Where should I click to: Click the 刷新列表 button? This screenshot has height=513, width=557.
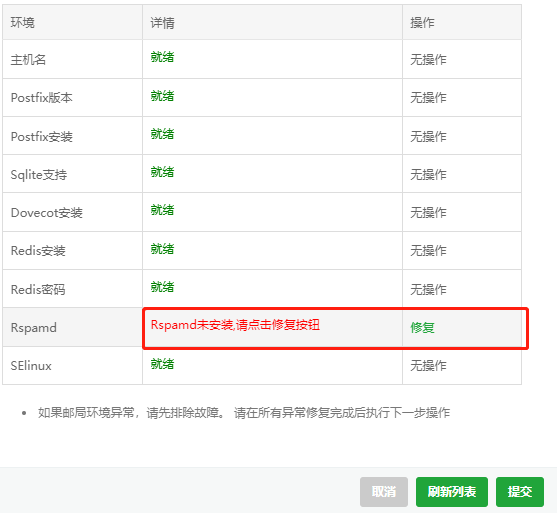tap(451, 492)
